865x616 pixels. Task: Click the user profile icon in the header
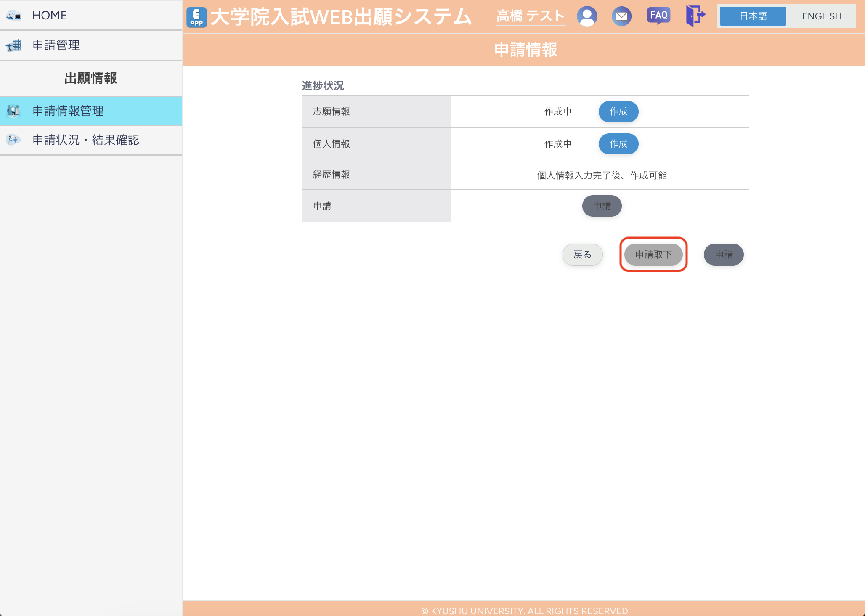[587, 16]
